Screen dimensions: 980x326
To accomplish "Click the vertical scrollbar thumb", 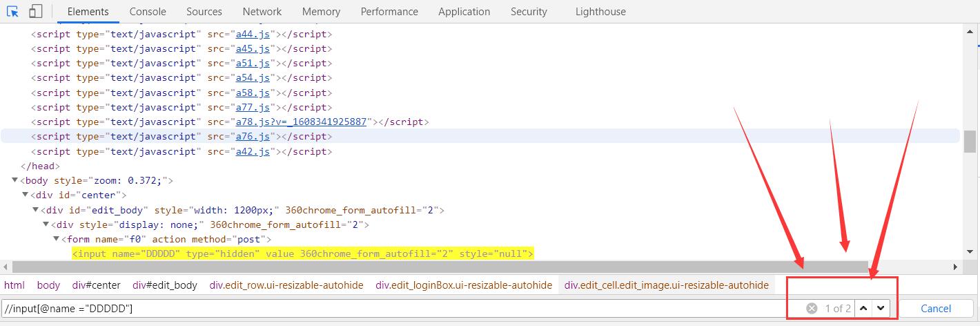I will click(970, 141).
